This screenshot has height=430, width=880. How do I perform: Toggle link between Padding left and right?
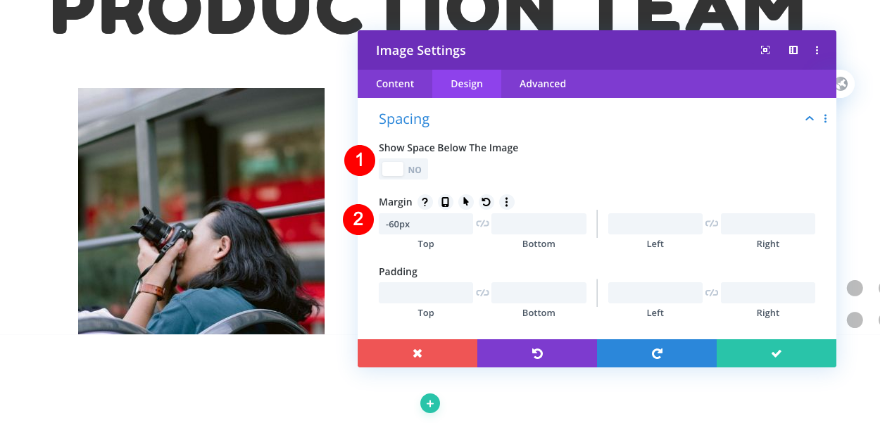click(x=712, y=293)
